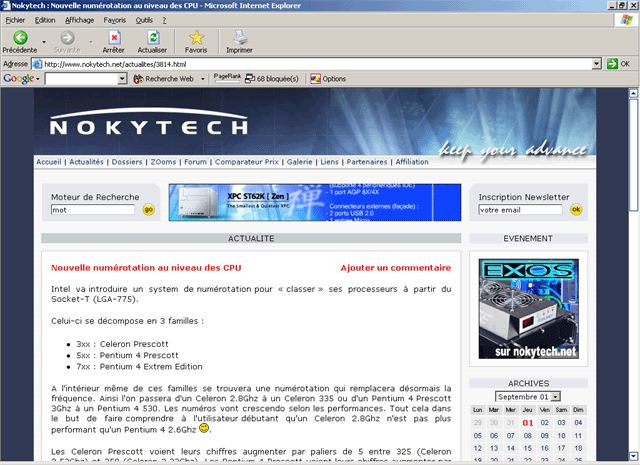Viewport: 640px width, 465px height.
Task: Open the Septembre 01 archive dropdown
Action: (x=555, y=396)
